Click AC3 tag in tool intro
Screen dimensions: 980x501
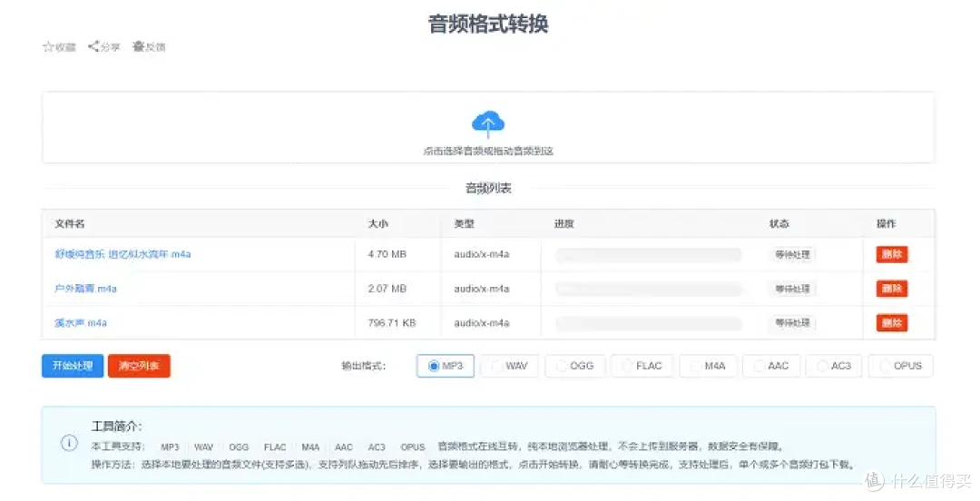click(377, 447)
